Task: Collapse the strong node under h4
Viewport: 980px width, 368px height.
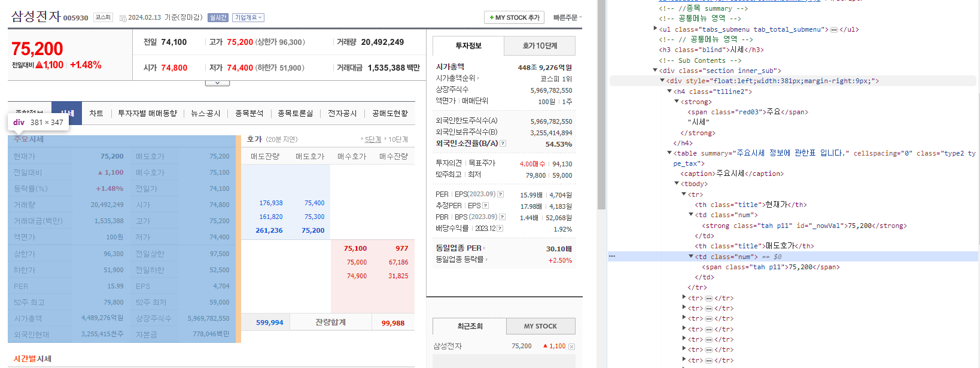Action: point(677,102)
